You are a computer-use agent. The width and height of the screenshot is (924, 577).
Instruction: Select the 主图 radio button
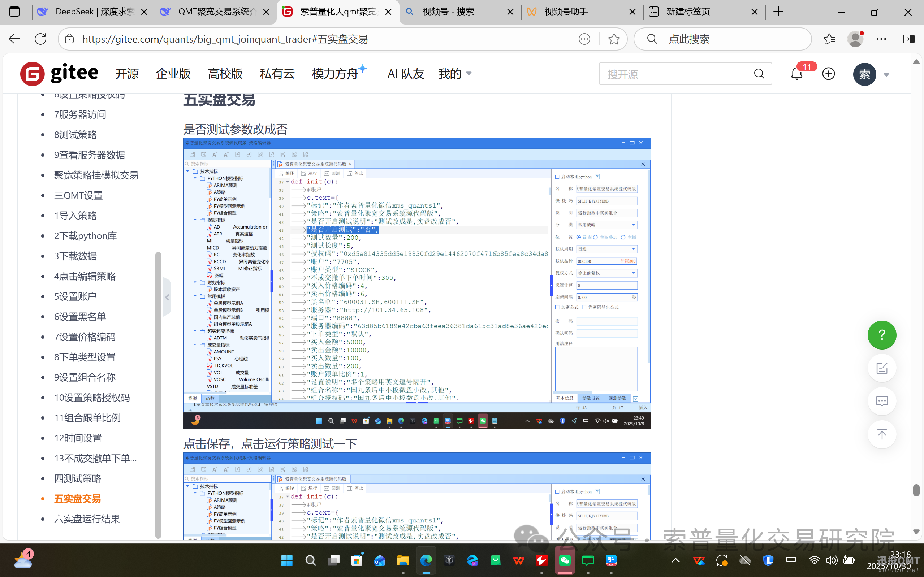pyautogui.click(x=623, y=237)
